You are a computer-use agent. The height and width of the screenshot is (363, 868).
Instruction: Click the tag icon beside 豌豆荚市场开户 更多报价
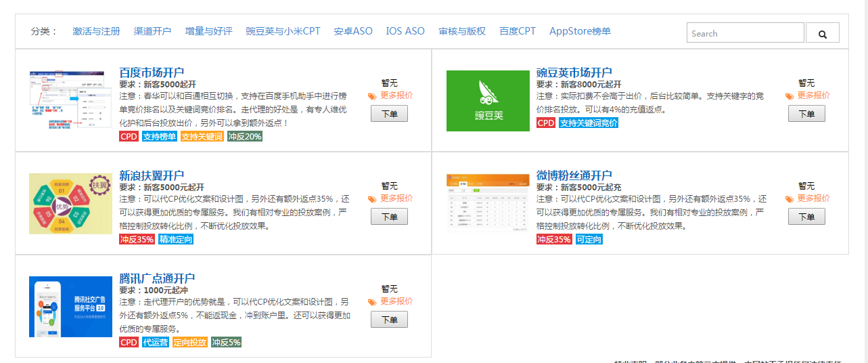[790, 96]
